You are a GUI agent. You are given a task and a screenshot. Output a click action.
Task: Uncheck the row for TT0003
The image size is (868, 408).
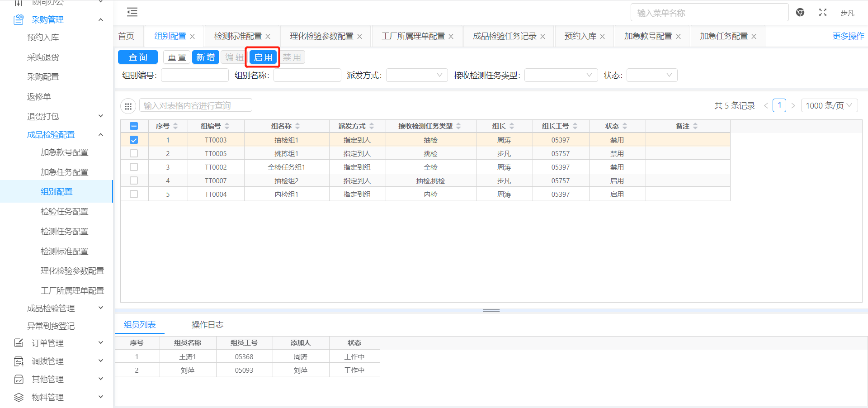click(134, 140)
